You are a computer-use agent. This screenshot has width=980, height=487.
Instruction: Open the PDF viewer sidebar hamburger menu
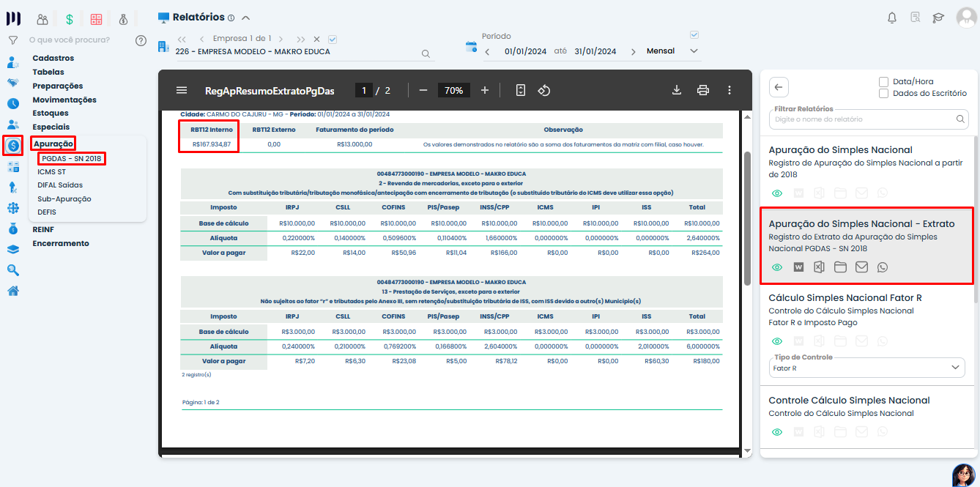[x=182, y=90]
